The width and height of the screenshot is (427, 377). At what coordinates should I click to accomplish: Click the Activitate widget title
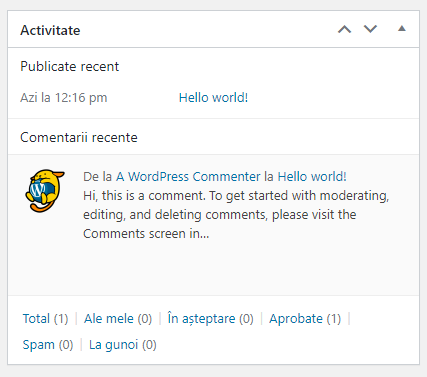coord(50,30)
